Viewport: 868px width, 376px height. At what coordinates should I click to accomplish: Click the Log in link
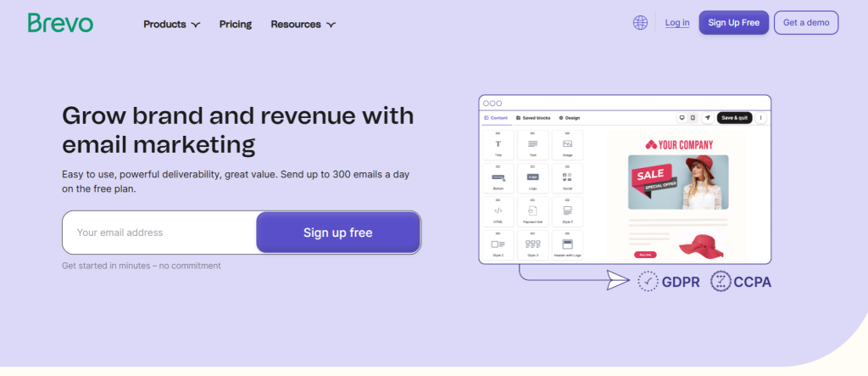676,23
